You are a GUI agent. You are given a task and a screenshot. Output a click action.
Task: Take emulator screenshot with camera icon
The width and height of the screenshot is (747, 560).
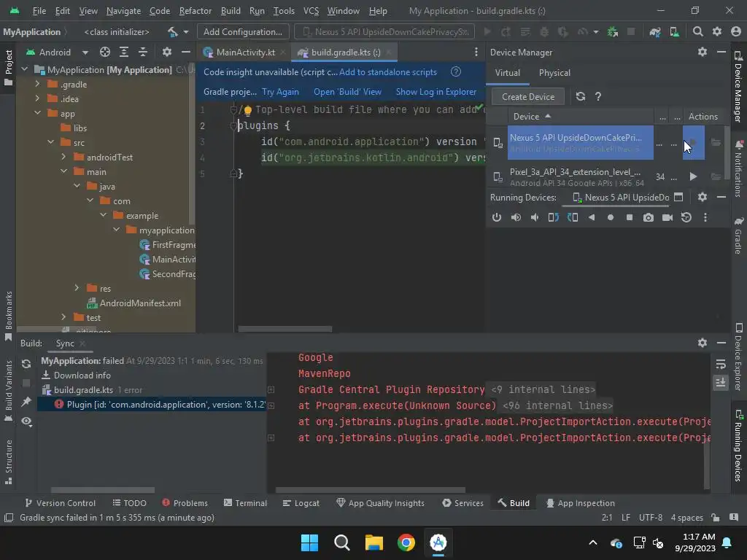tap(648, 217)
